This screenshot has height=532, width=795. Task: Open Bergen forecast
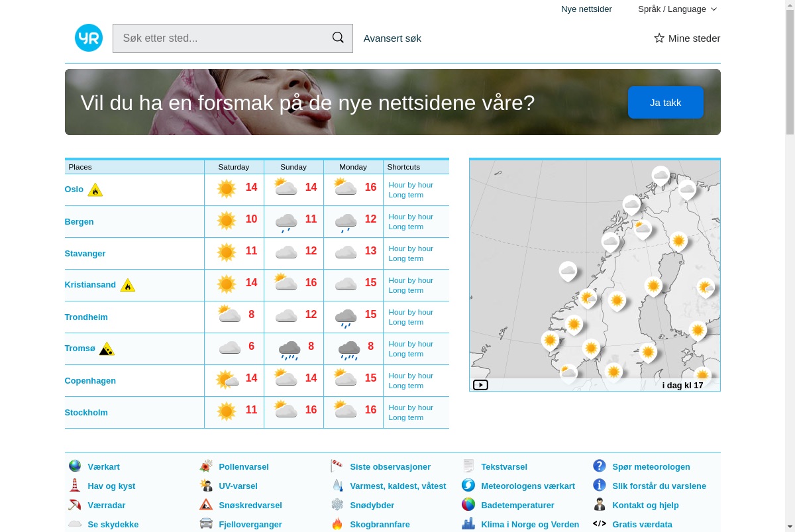tap(79, 222)
